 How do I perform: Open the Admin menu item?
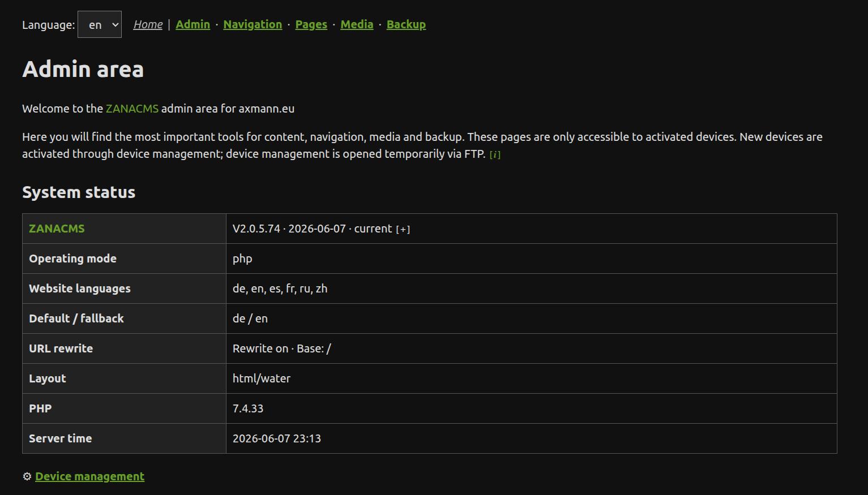(x=193, y=24)
